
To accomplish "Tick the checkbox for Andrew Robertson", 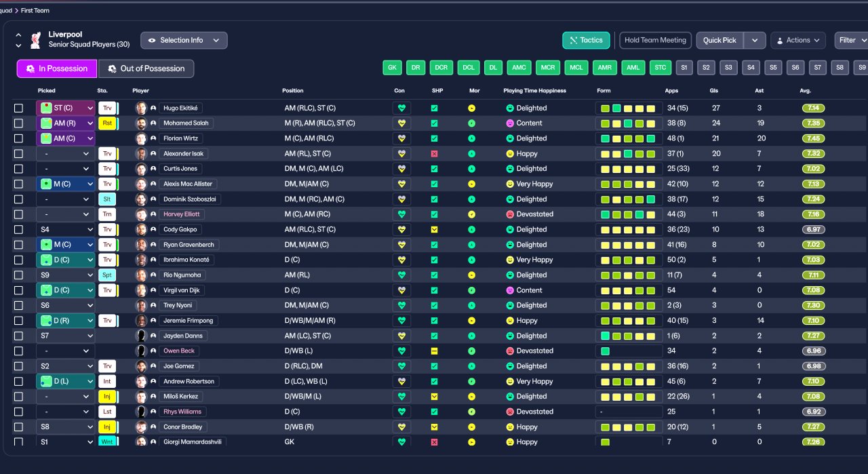I will 18,381.
